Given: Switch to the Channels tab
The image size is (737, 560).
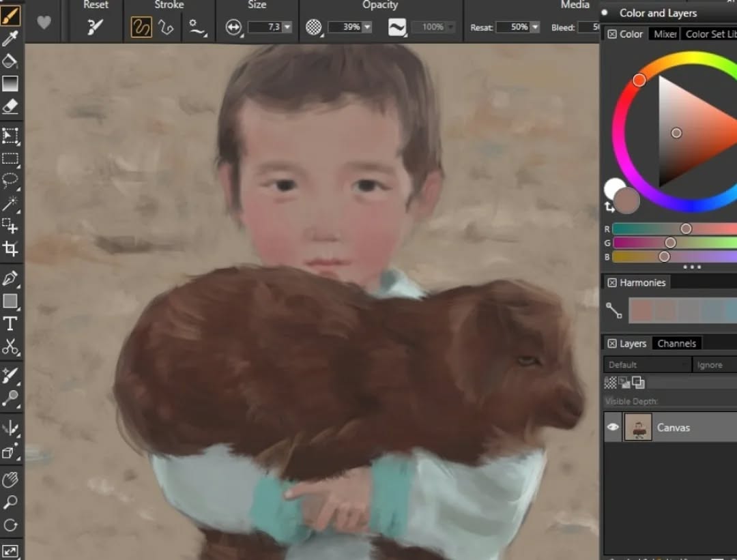Looking at the screenshot, I should point(676,343).
